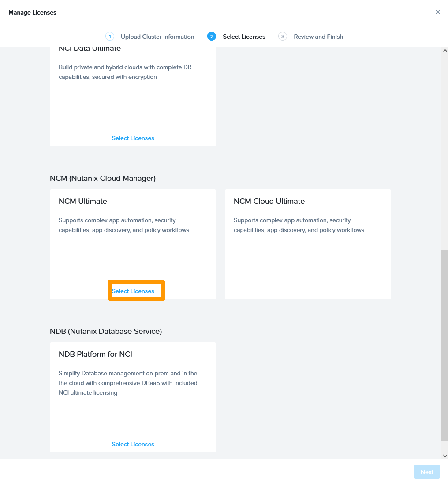This screenshot has height=482, width=448.
Task: Select Licenses for NDB Platform for NCI
Action: [133, 444]
